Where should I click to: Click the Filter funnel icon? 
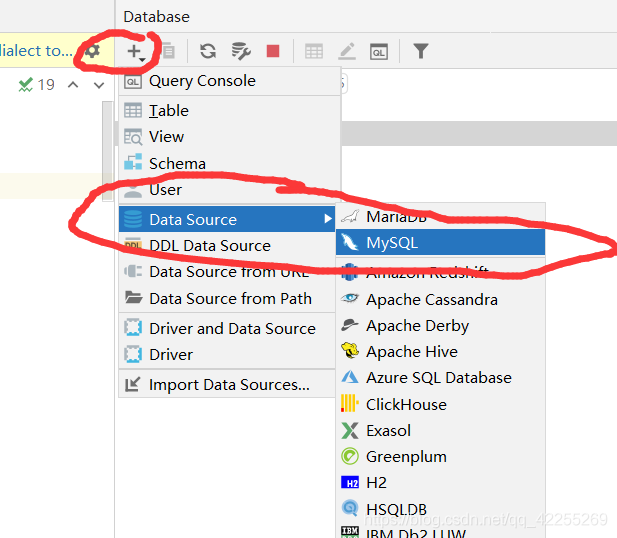pyautogui.click(x=421, y=51)
